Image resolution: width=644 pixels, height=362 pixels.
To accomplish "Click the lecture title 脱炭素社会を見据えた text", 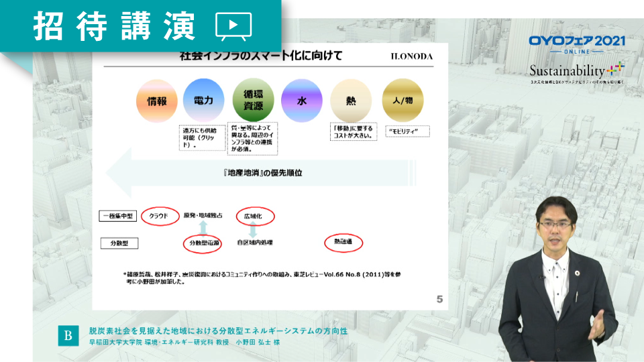I will tap(219, 330).
